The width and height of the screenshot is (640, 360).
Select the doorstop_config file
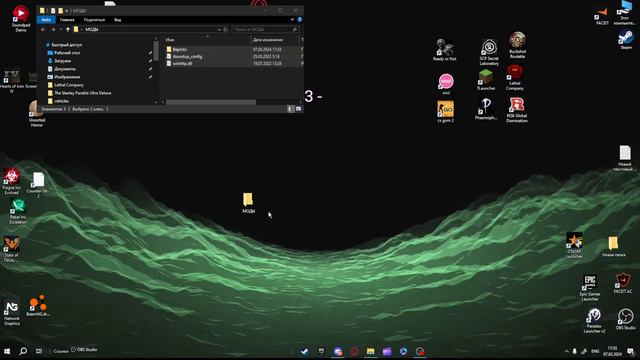coord(233,56)
